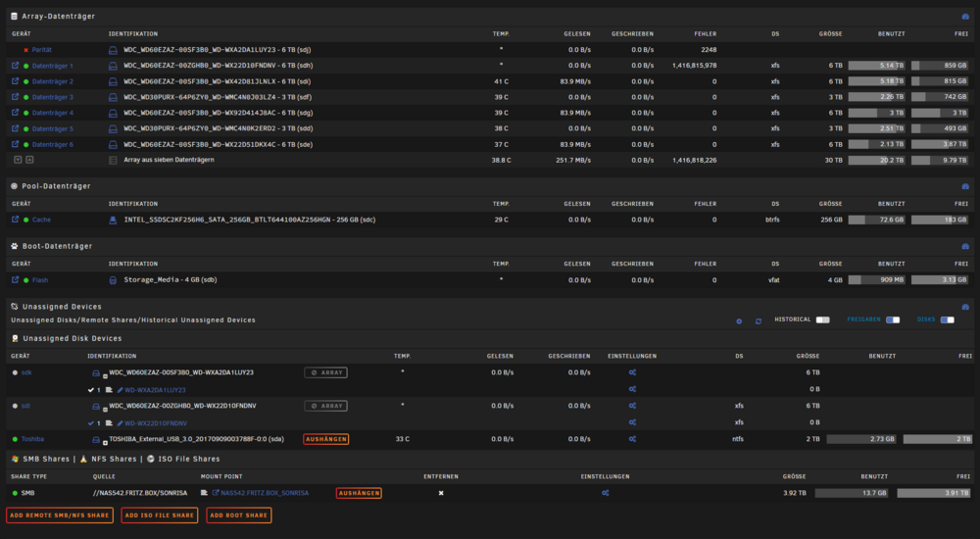Toggle the Disks switch
This screenshot has height=539, width=980.
tap(948, 319)
